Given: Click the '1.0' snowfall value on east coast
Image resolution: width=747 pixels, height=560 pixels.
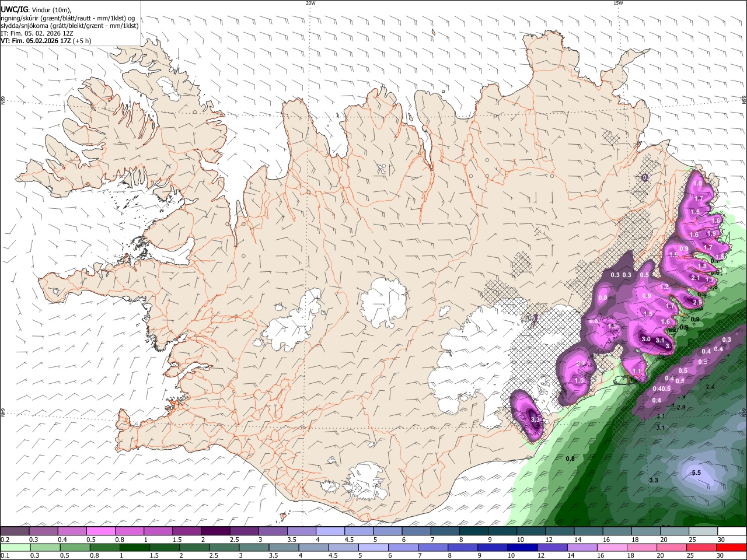Looking at the screenshot, I should 697,183.
